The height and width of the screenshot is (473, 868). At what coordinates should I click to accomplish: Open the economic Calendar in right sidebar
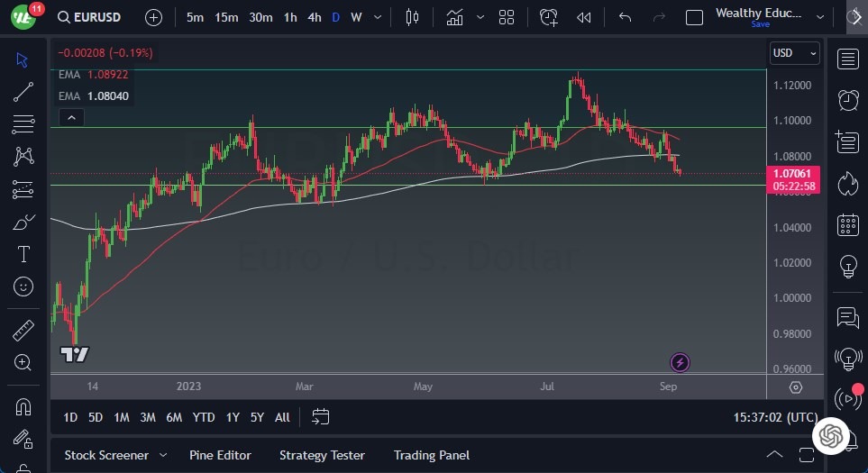[847, 224]
